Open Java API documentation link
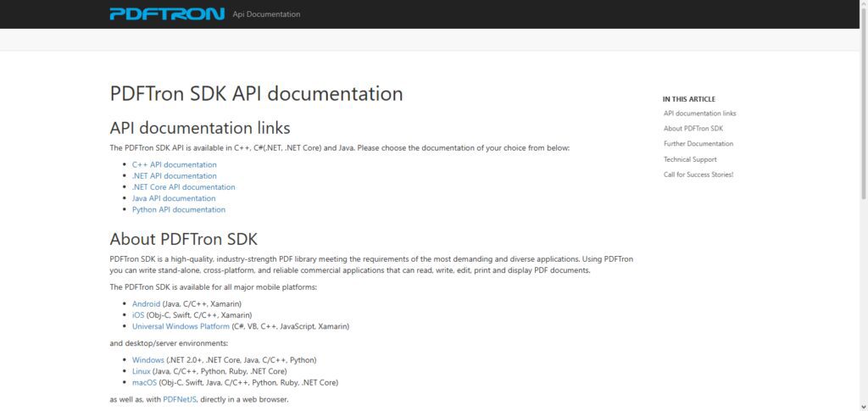 tap(174, 198)
